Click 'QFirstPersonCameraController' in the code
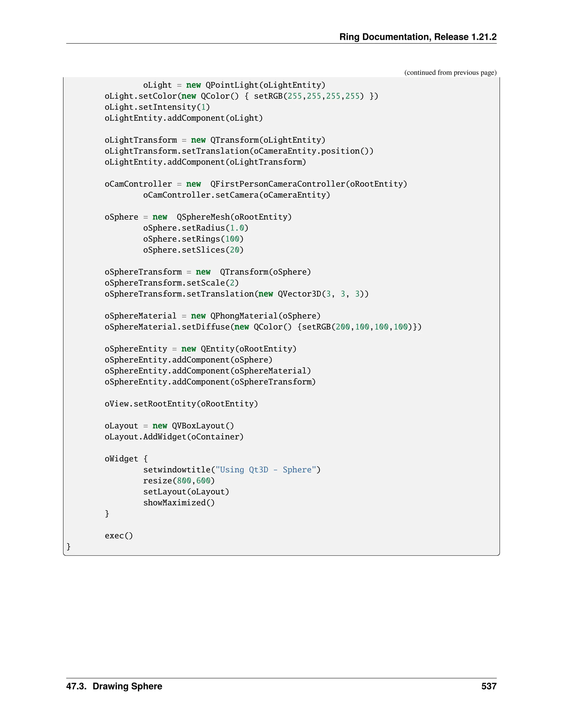This screenshot has width=563, height=728. (277, 184)
